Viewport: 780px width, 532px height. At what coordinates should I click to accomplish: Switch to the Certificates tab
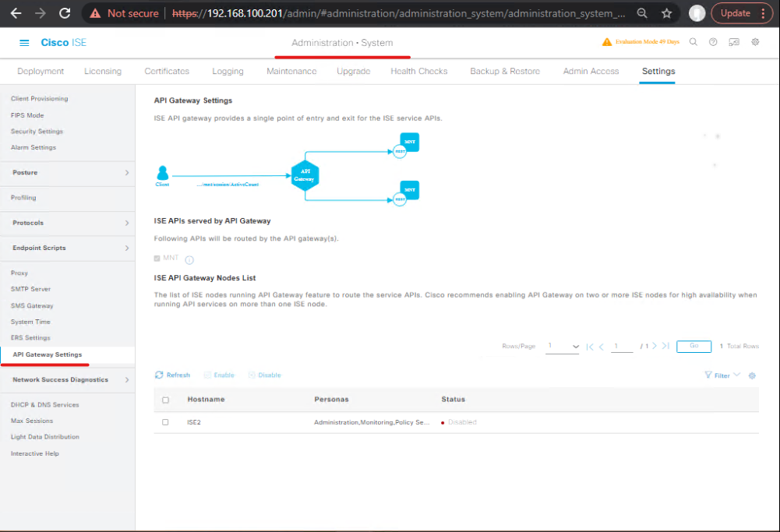coord(167,71)
